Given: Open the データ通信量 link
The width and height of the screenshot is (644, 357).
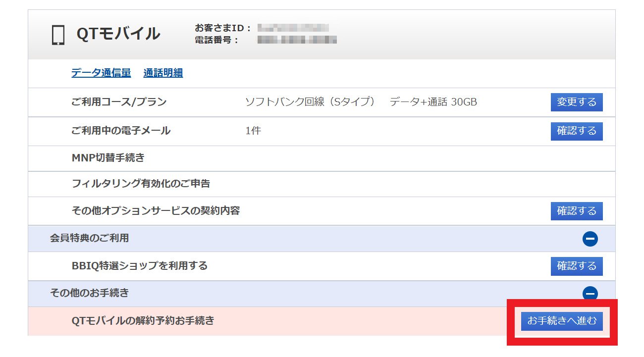Looking at the screenshot, I should click(101, 73).
